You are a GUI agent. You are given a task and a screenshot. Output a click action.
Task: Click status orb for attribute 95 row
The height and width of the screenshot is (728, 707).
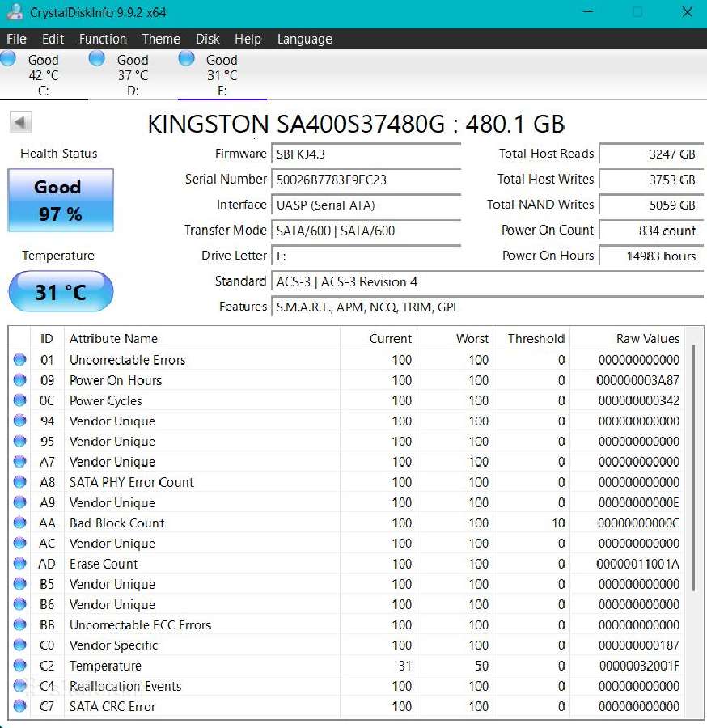coord(20,441)
